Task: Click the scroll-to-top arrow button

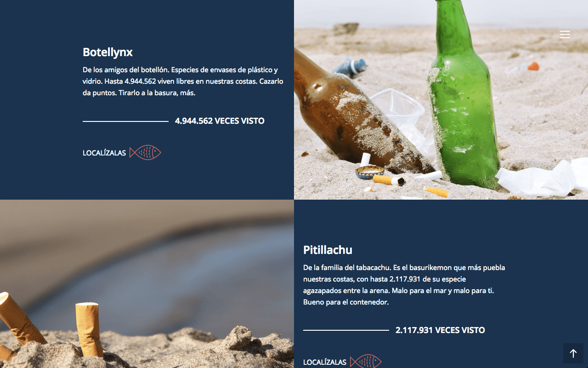Action: (573, 353)
